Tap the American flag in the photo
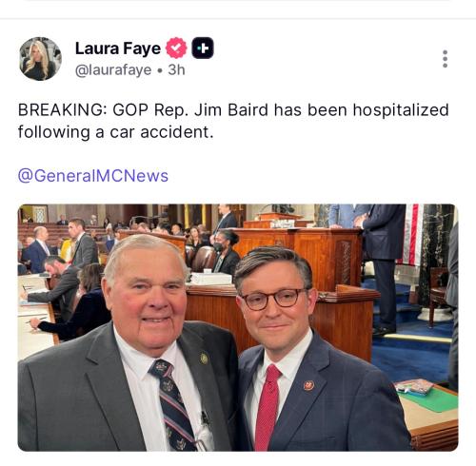 (x=411, y=235)
